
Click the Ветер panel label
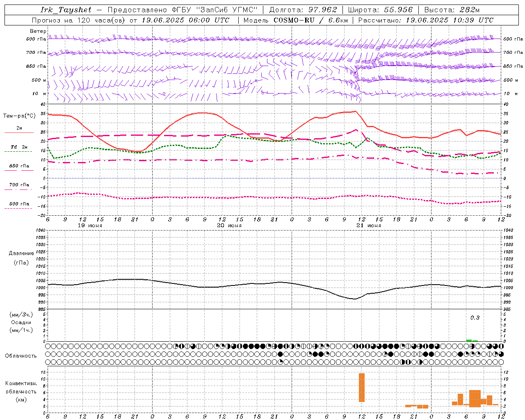tap(38, 31)
